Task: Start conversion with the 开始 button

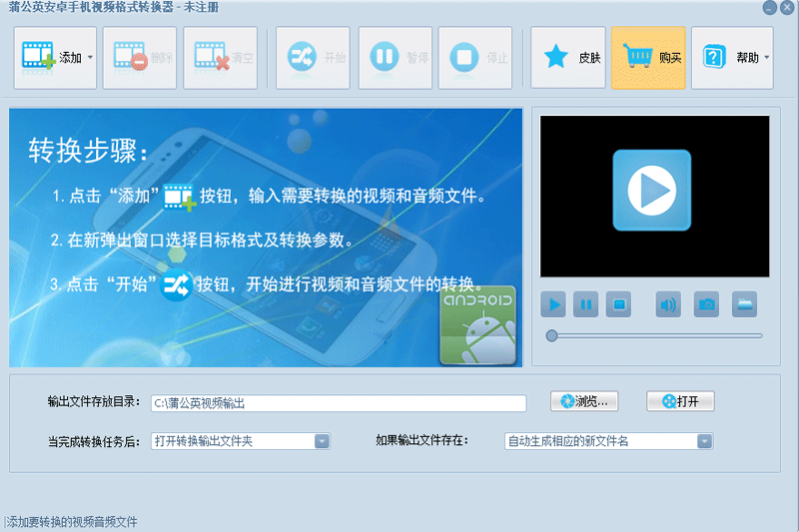Action: 313,58
